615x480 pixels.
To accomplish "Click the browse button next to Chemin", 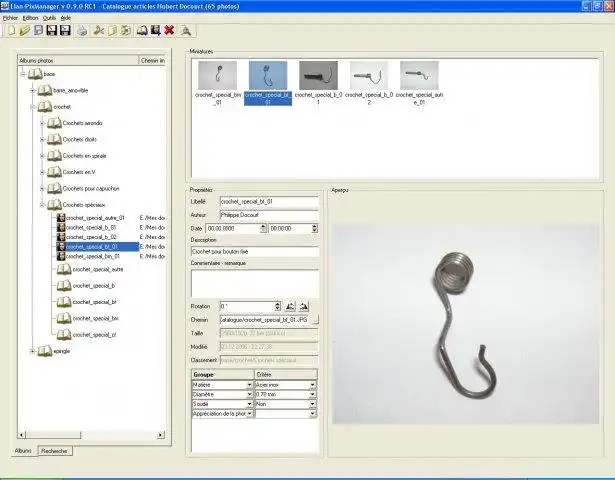I will 315,320.
